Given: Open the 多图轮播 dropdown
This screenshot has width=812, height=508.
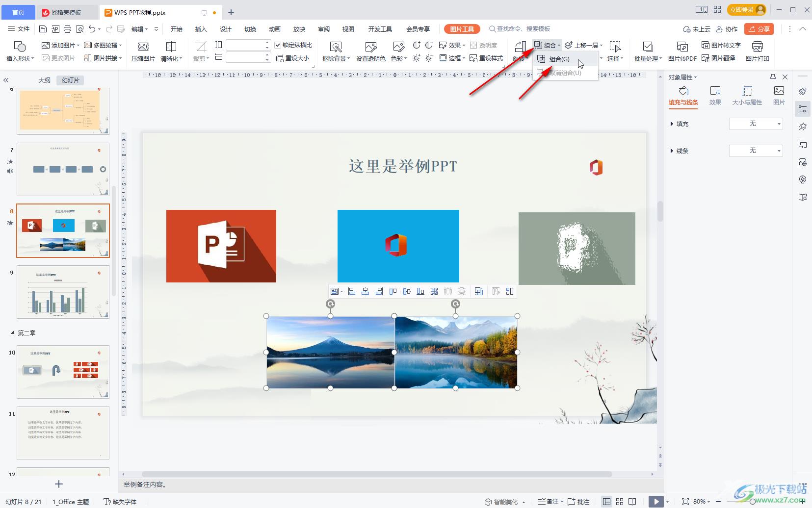Looking at the screenshot, I should point(103,45).
